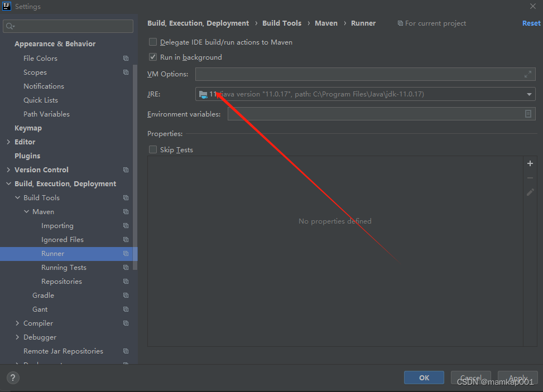
Task: Click the project-level icon beside Running Tests
Action: coord(126,268)
